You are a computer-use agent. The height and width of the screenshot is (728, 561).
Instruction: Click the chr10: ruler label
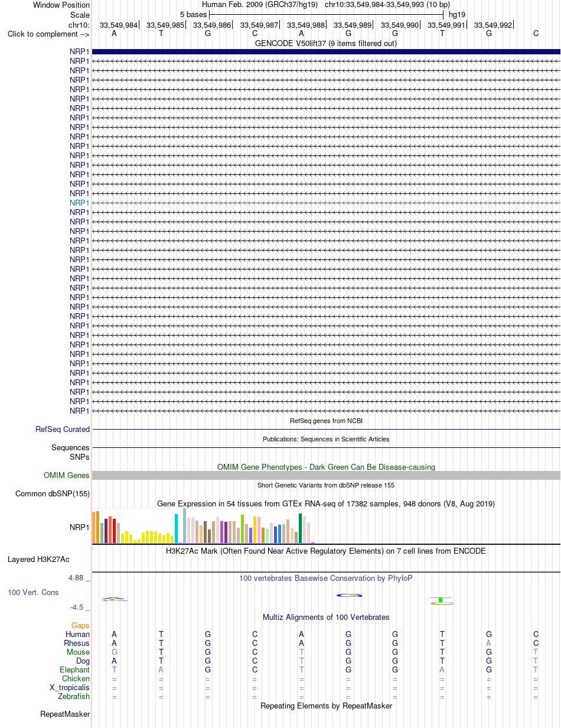79,25
